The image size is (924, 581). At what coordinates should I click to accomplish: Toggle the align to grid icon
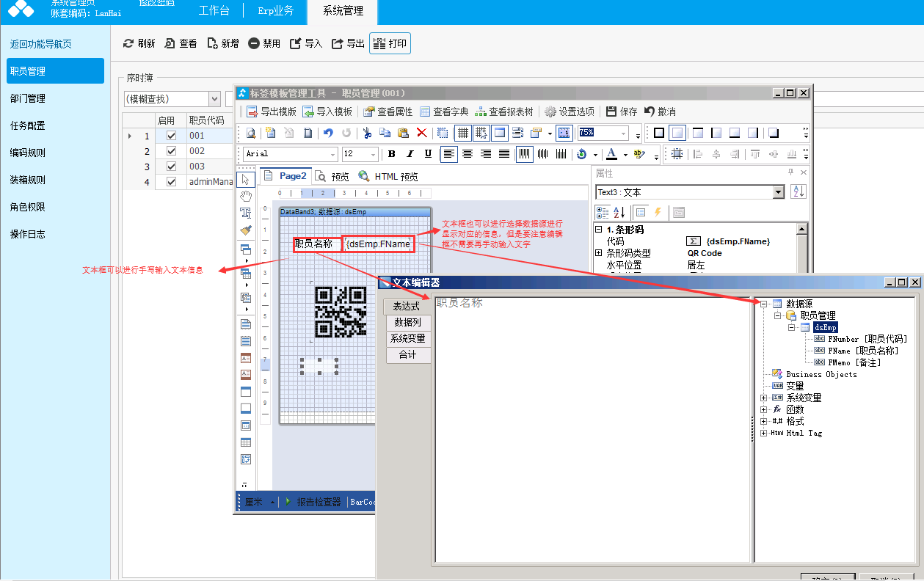click(481, 133)
